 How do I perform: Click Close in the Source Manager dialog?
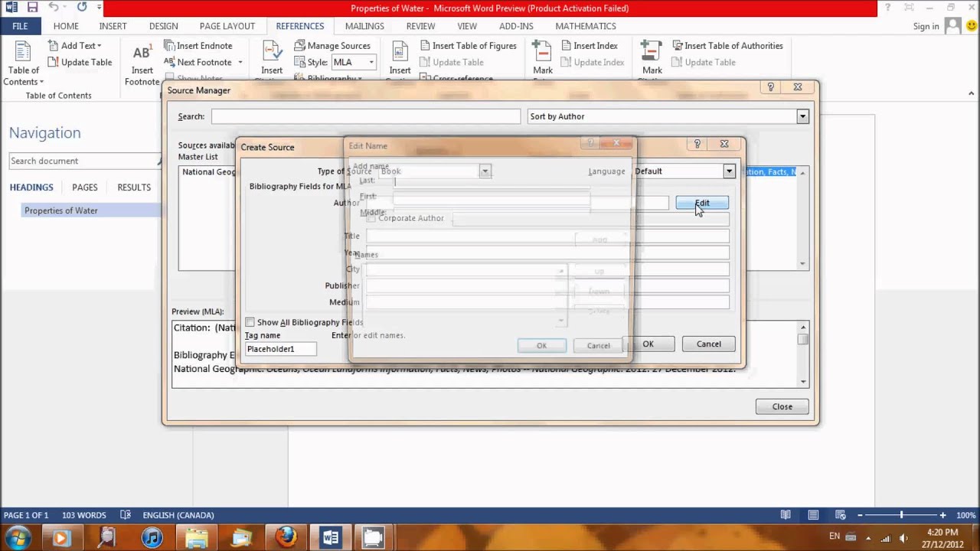(x=782, y=406)
